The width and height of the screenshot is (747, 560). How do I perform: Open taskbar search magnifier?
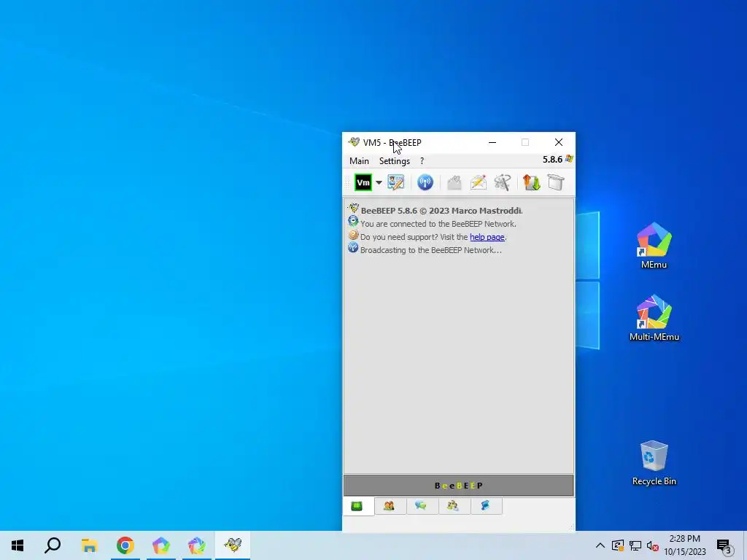(x=53, y=545)
